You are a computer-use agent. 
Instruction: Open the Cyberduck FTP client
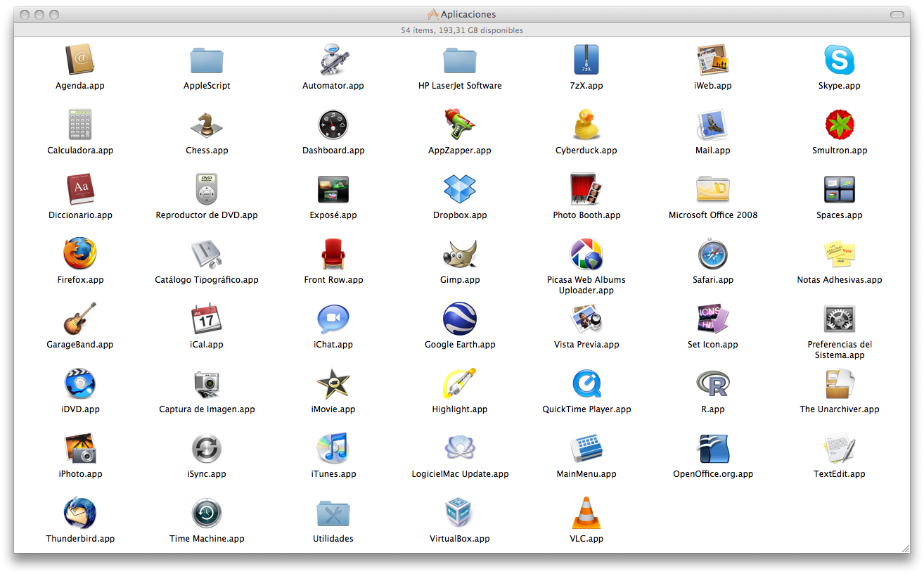[586, 125]
